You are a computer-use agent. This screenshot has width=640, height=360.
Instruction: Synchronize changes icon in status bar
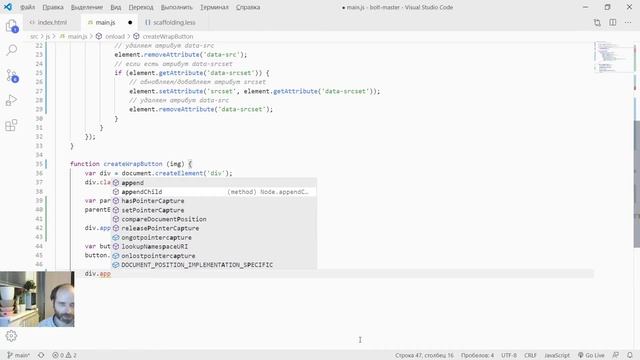click(x=41, y=355)
